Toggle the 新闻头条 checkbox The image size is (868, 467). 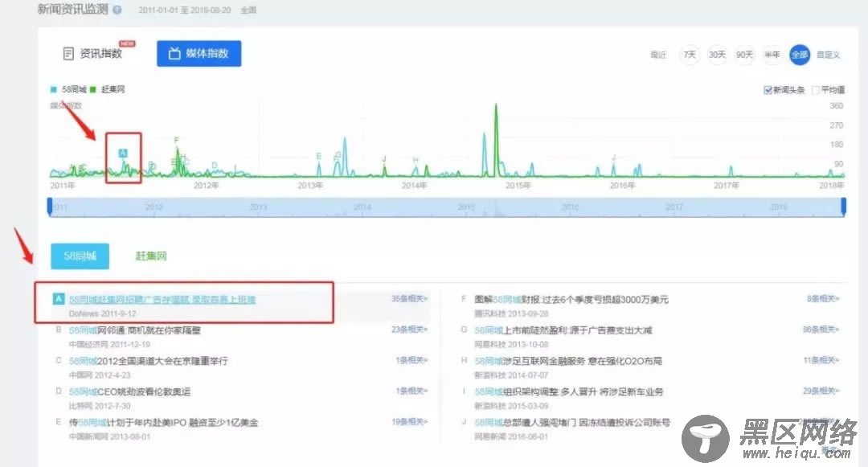click(x=768, y=90)
